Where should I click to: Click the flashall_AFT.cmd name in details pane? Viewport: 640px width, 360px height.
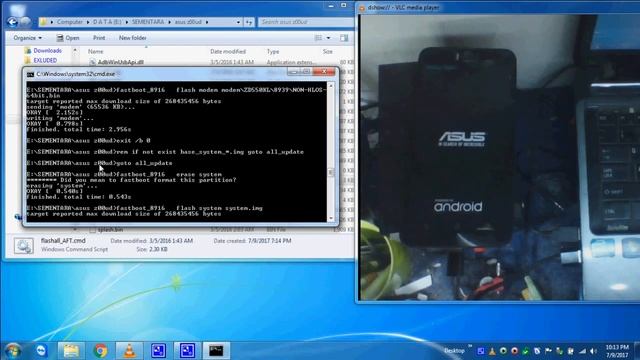click(x=63, y=241)
